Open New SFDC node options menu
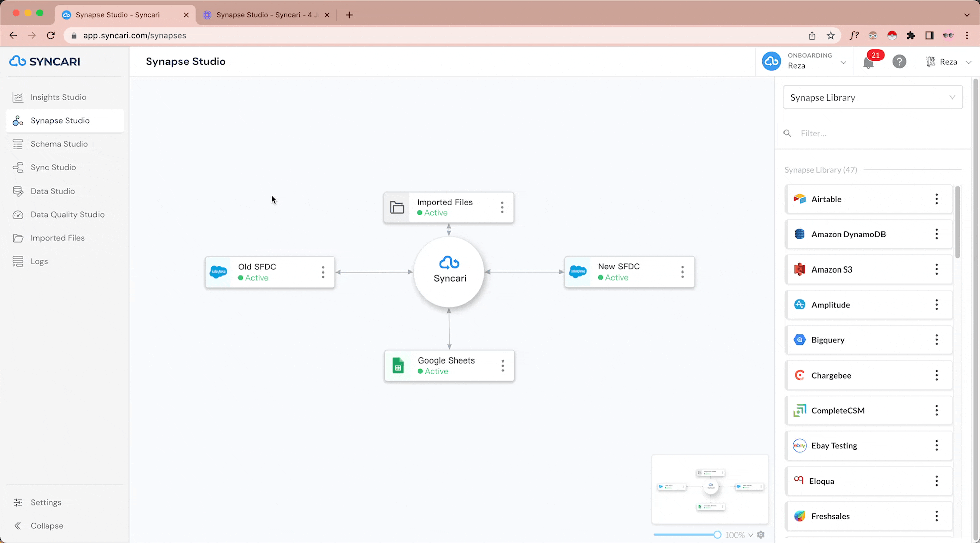Image resolution: width=980 pixels, height=543 pixels. (x=682, y=272)
